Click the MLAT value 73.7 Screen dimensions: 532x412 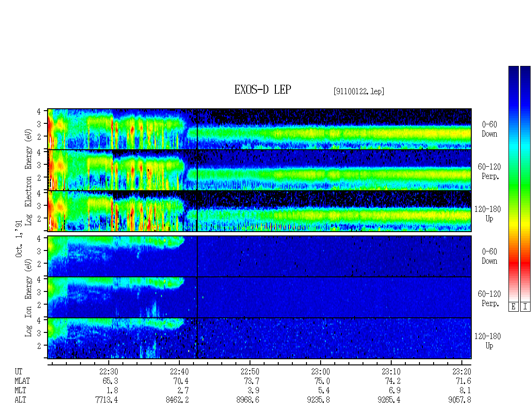point(251,381)
